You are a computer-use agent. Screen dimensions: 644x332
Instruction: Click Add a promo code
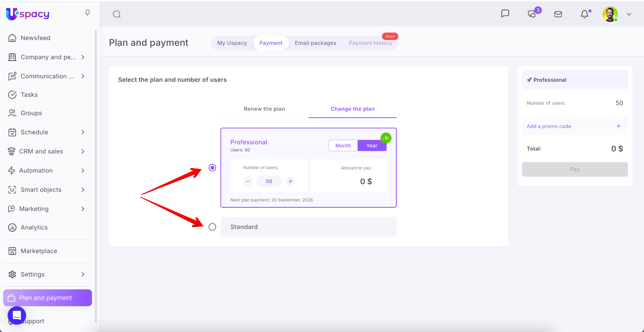(x=549, y=126)
